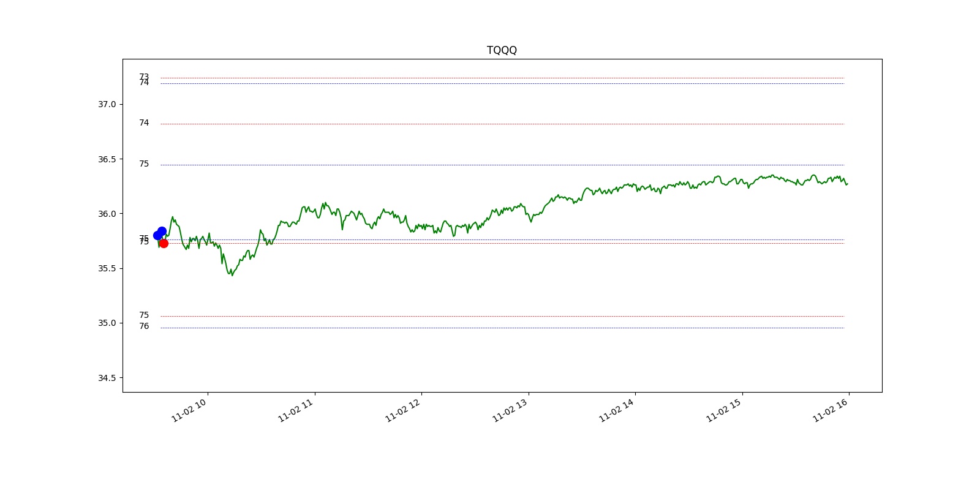This screenshot has height=490, width=980.
Task: Click the '11-02 13' x-axis label
Action: tap(510, 410)
